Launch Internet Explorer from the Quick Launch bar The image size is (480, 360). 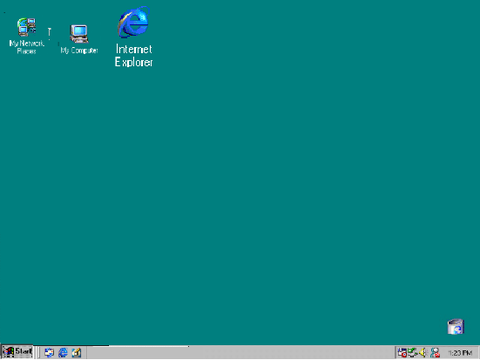pyautogui.click(x=63, y=352)
